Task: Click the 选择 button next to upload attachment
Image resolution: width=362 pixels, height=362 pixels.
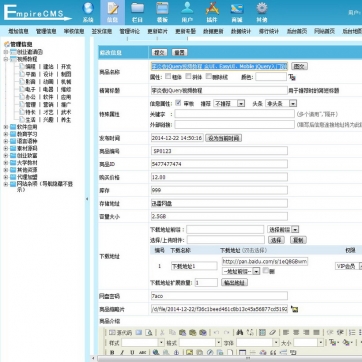Action: coord(276,240)
